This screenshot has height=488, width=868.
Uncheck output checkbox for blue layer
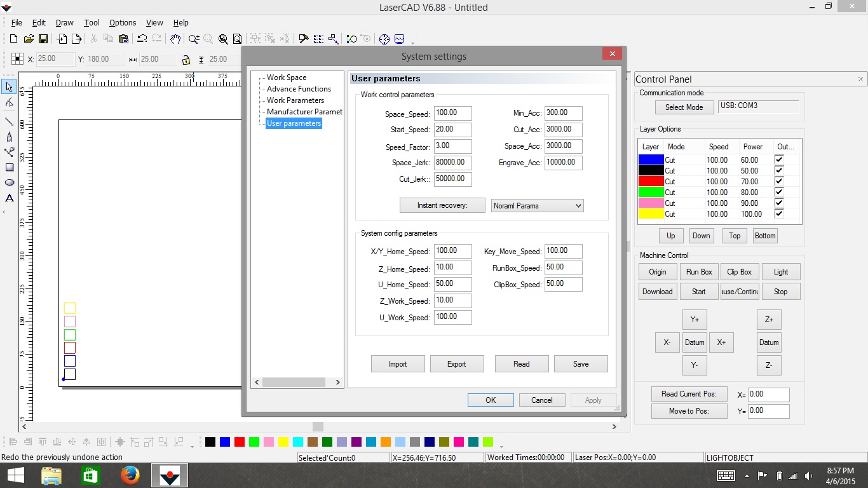tap(779, 160)
